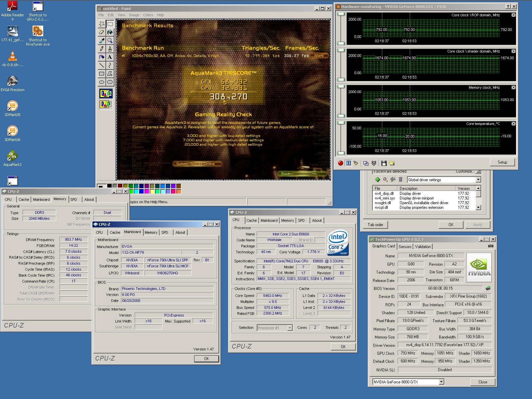Open the Colors menu in Paint
532x399 pixels.
pos(148,15)
